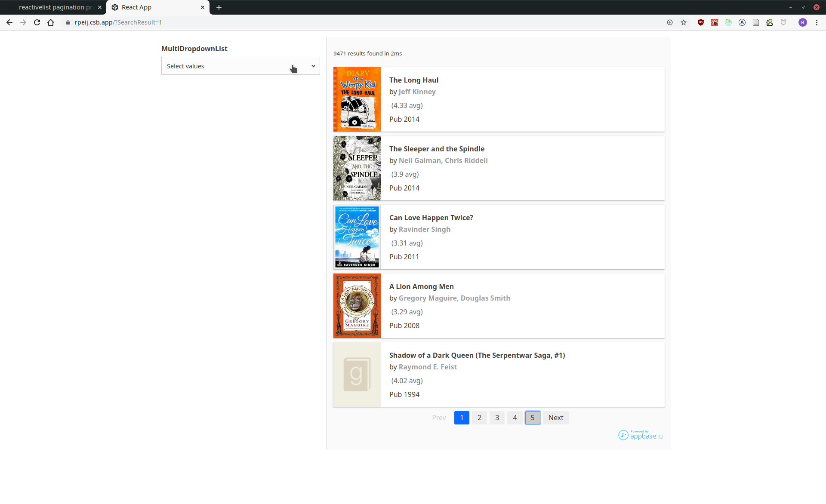
Task: Open a new browser tab
Action: pyautogui.click(x=219, y=7)
